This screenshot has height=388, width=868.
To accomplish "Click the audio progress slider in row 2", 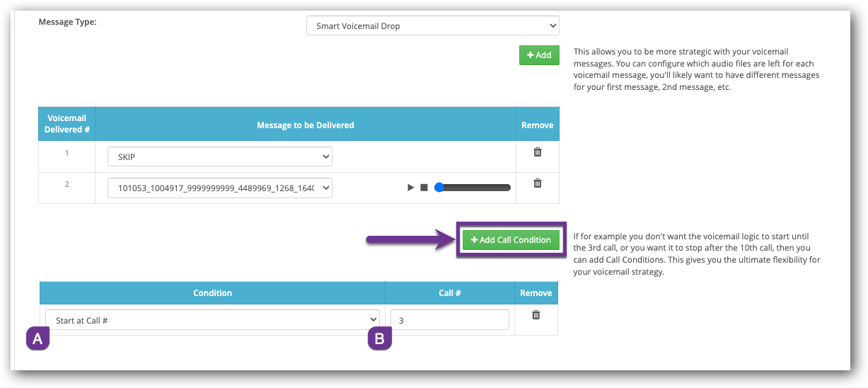I will (x=473, y=188).
